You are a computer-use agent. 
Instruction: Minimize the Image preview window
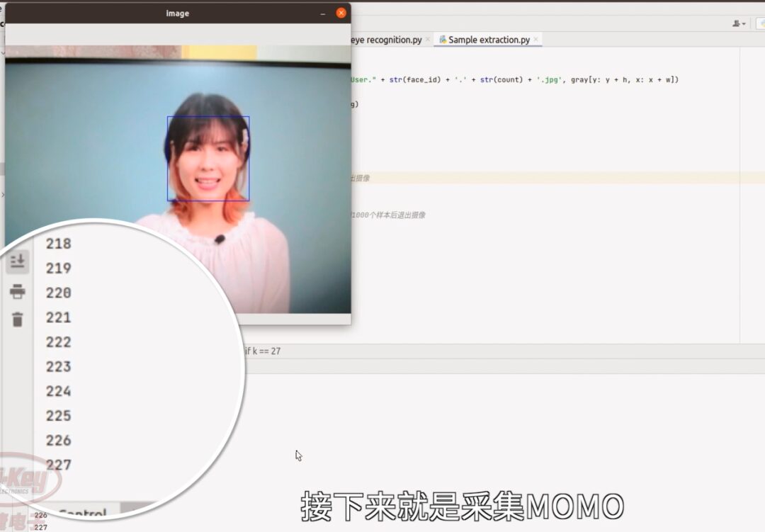(x=322, y=13)
